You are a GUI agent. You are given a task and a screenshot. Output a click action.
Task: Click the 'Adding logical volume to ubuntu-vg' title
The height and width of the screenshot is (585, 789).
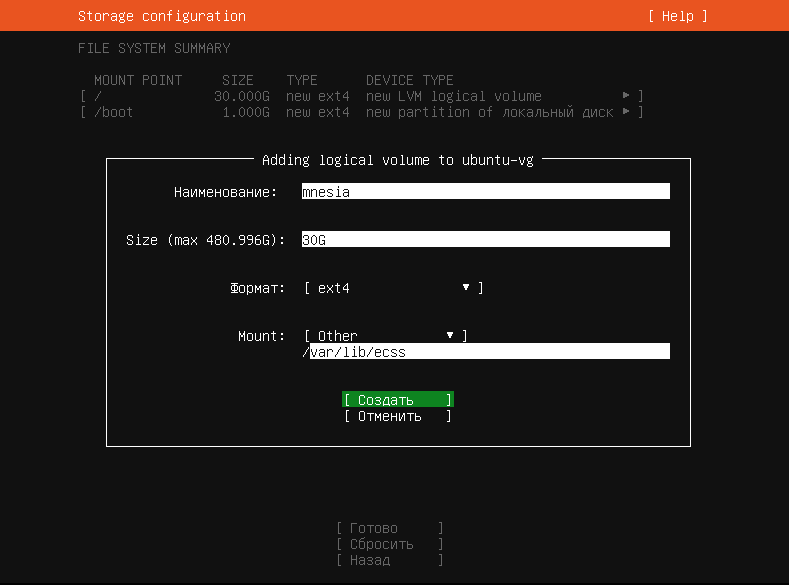point(398,160)
